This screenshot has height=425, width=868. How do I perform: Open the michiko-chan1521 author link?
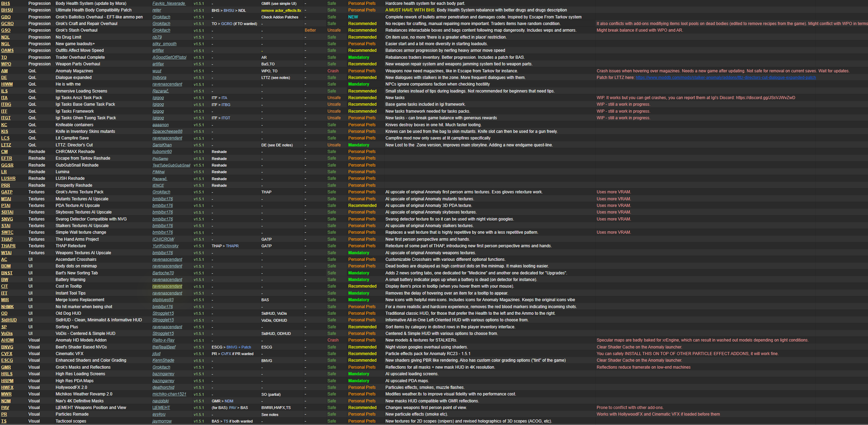(169, 394)
